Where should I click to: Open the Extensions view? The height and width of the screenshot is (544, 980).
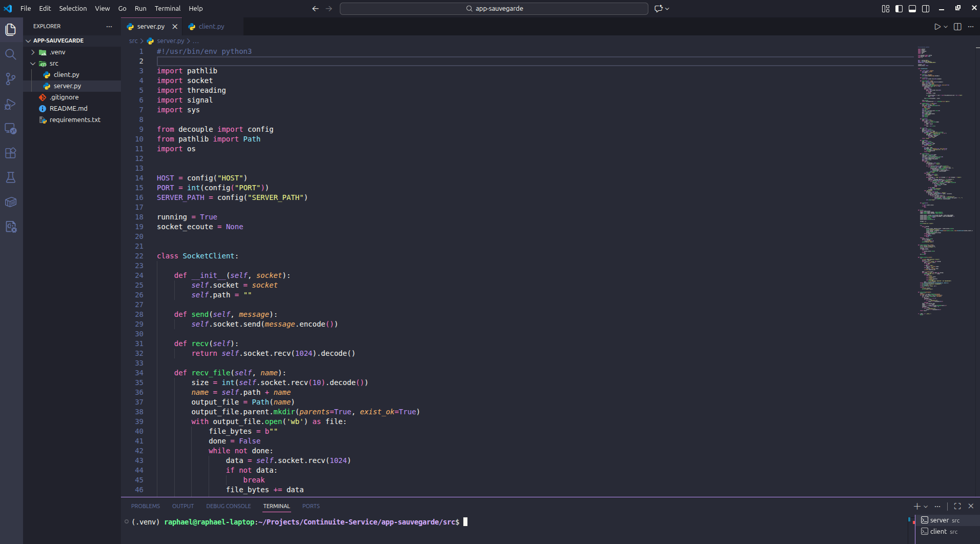[x=10, y=153]
